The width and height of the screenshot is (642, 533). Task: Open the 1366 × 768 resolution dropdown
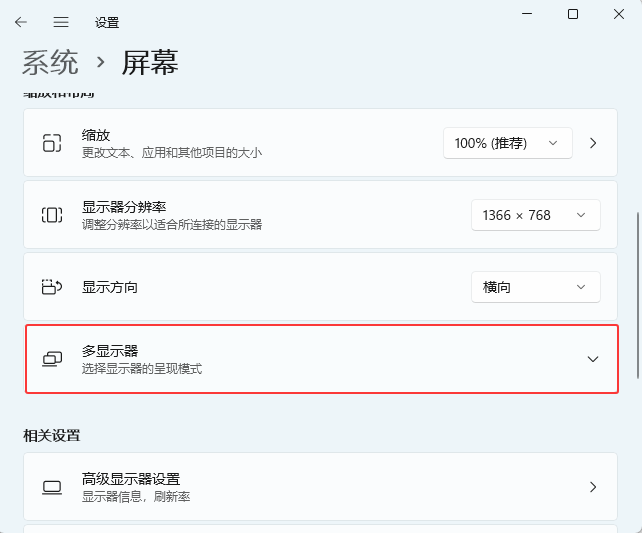[x=535, y=215]
